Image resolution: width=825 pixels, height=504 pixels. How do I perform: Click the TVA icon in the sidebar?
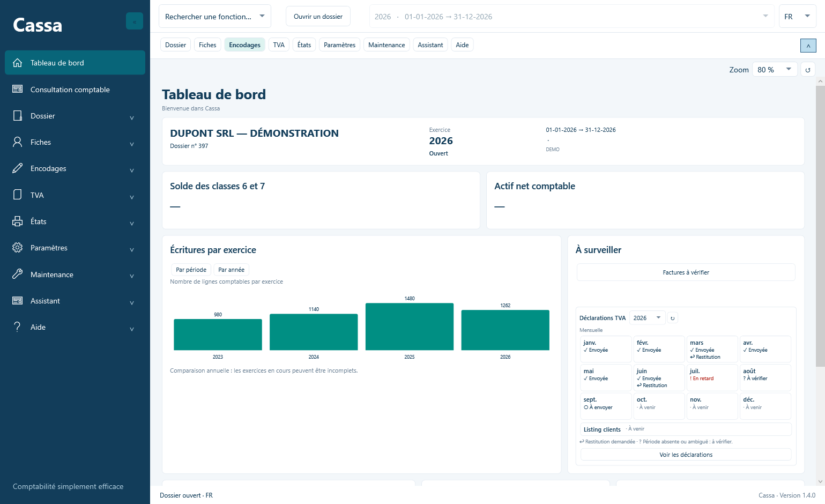tap(18, 195)
